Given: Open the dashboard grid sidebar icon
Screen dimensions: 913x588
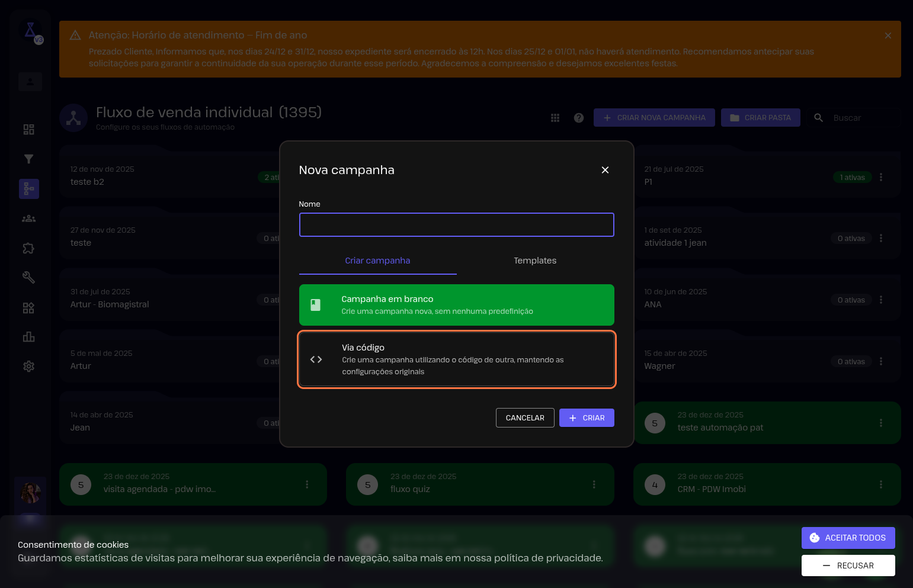Looking at the screenshot, I should click(28, 129).
